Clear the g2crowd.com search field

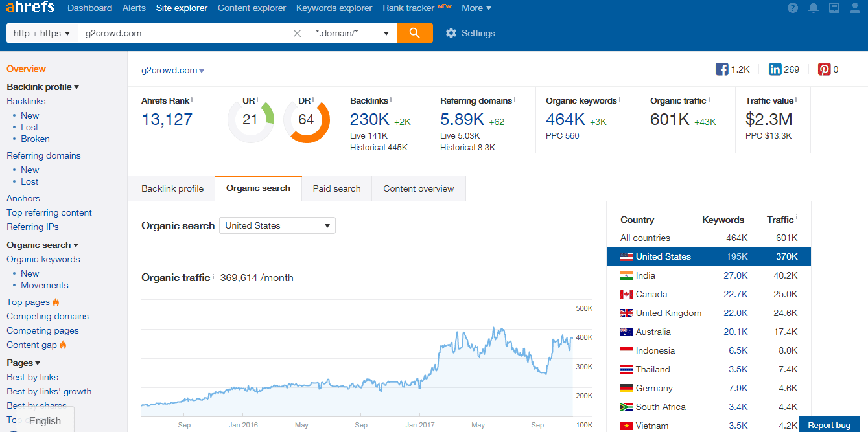click(297, 33)
